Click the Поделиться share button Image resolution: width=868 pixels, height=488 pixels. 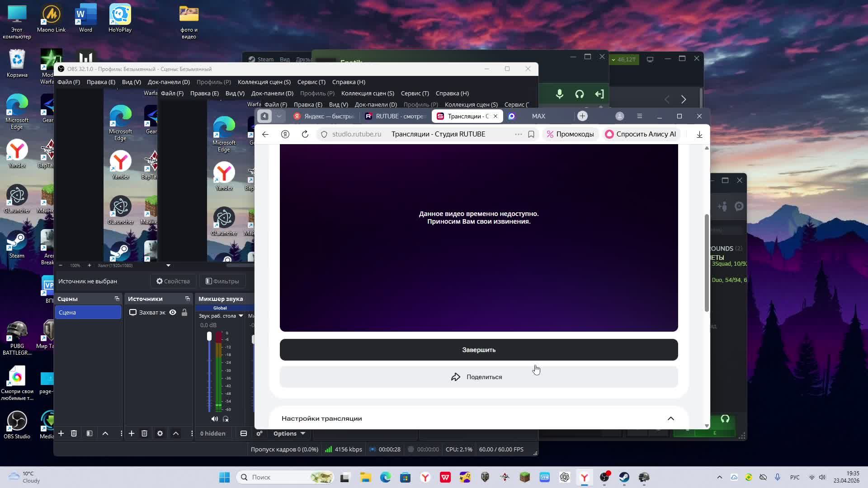tap(478, 377)
